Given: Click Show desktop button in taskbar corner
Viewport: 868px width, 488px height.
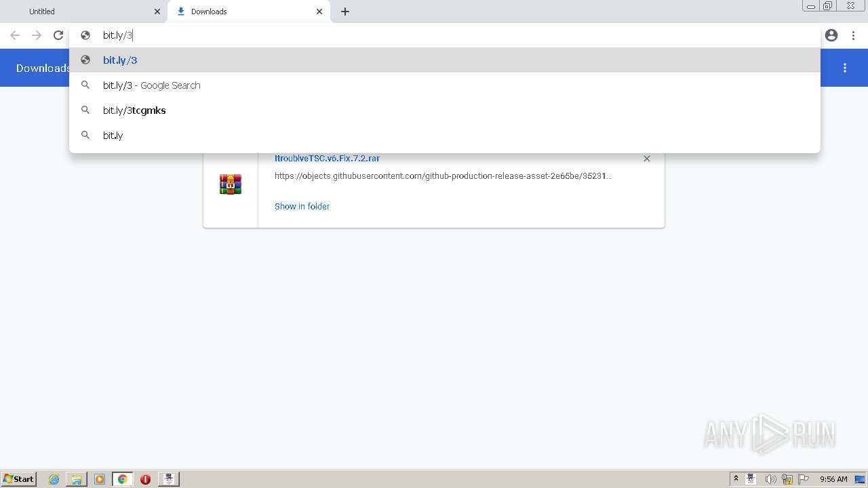Looking at the screenshot, I should click(861, 479).
